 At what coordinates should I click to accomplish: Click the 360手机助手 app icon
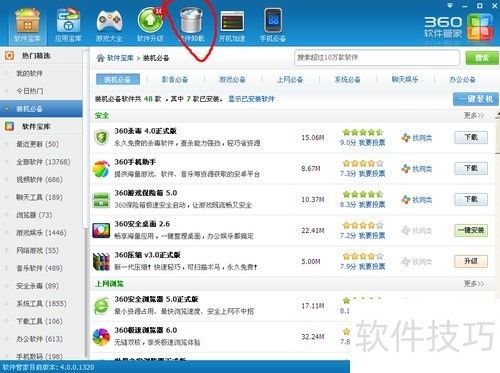pyautogui.click(x=101, y=168)
